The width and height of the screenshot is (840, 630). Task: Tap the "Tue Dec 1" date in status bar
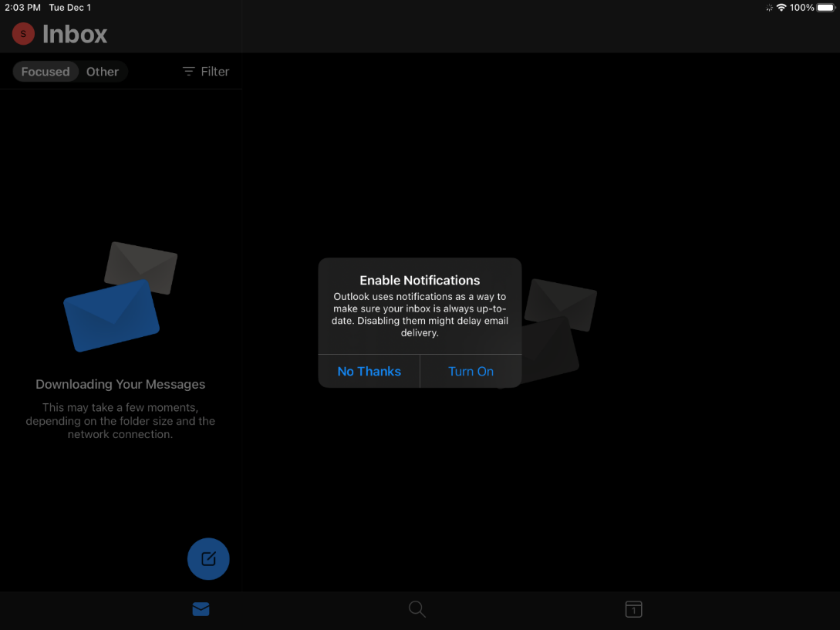(70, 8)
